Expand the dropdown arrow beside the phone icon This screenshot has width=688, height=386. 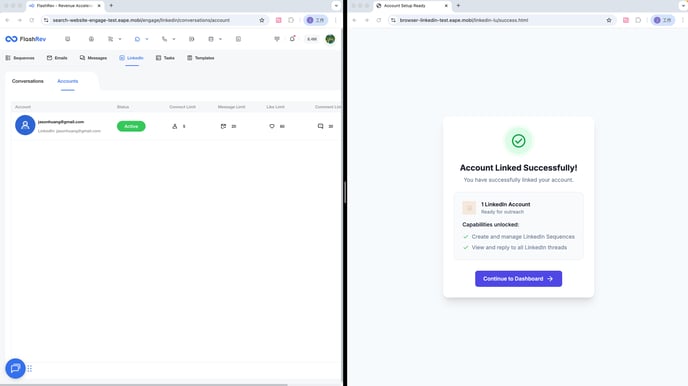point(174,39)
